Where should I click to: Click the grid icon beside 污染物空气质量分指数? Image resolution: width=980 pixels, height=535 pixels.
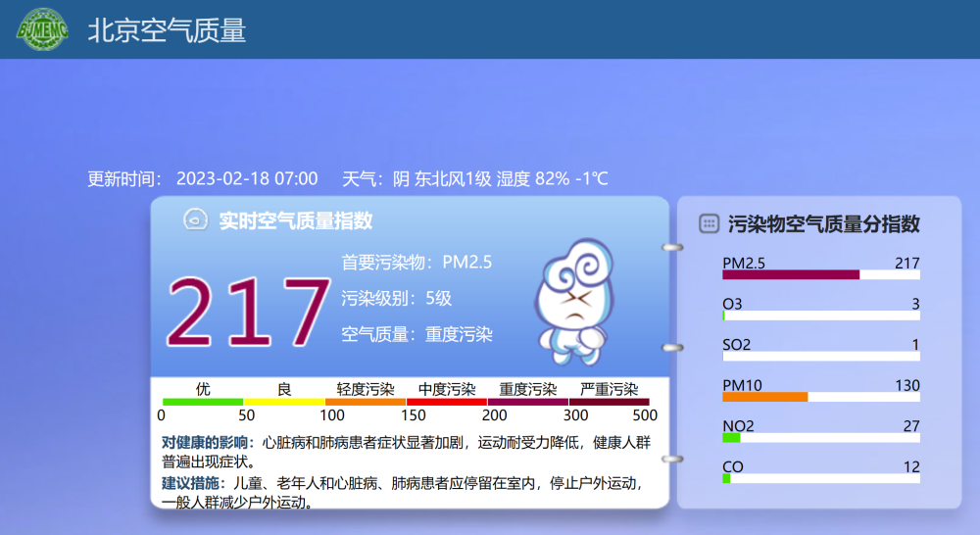[x=709, y=224]
